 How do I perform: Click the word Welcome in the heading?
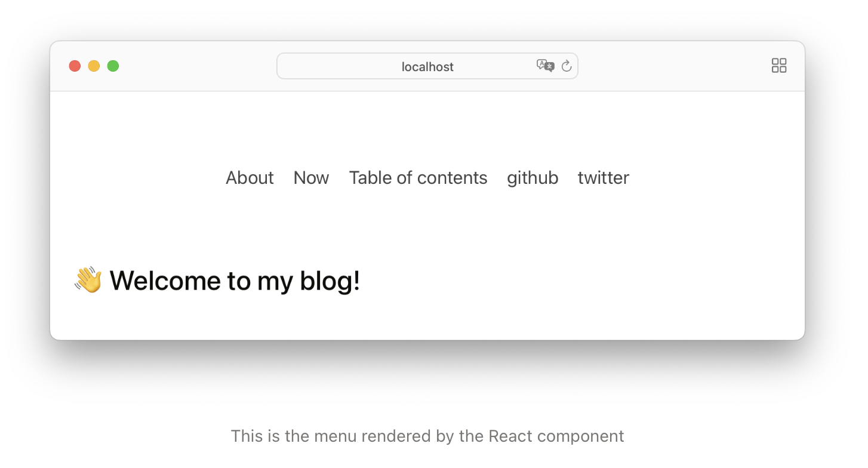[x=164, y=281]
